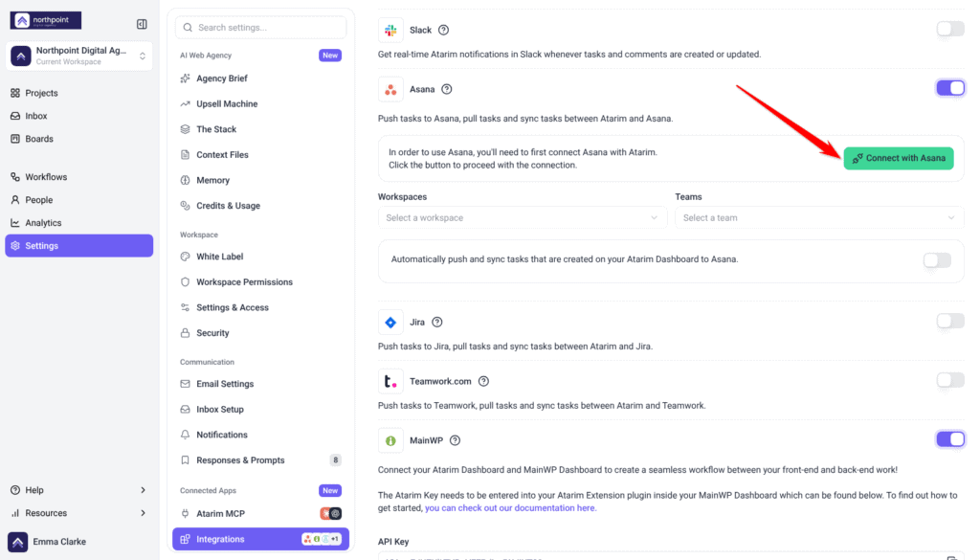Open the People page
Image resolution: width=980 pixels, height=560 pixels.
click(x=78, y=200)
